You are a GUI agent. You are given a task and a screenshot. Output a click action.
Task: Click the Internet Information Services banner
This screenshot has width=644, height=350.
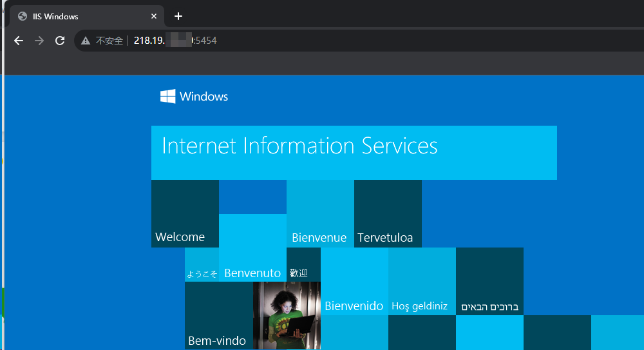pyautogui.click(x=354, y=152)
